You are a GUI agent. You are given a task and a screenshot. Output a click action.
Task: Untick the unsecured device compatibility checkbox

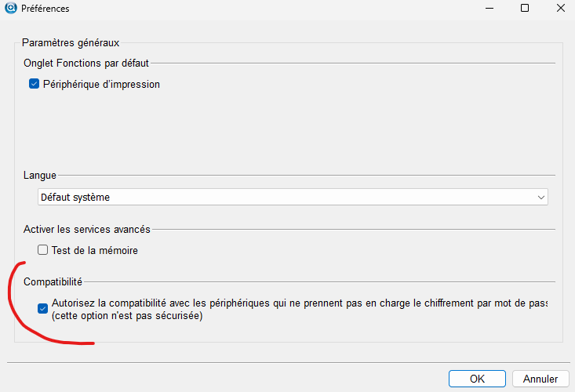pos(42,309)
